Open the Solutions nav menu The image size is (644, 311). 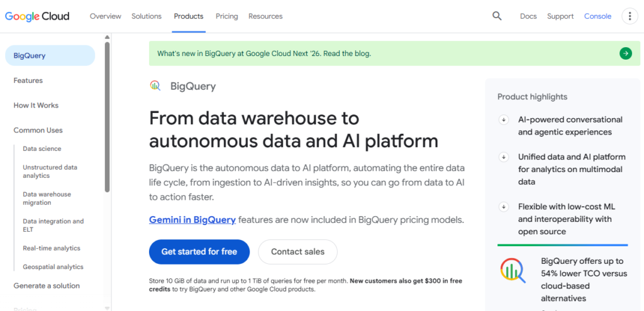(x=147, y=16)
